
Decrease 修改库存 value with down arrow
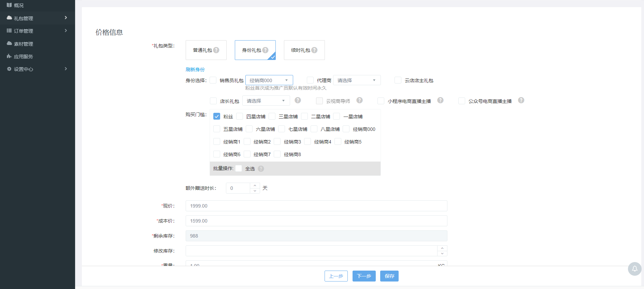pos(442,254)
